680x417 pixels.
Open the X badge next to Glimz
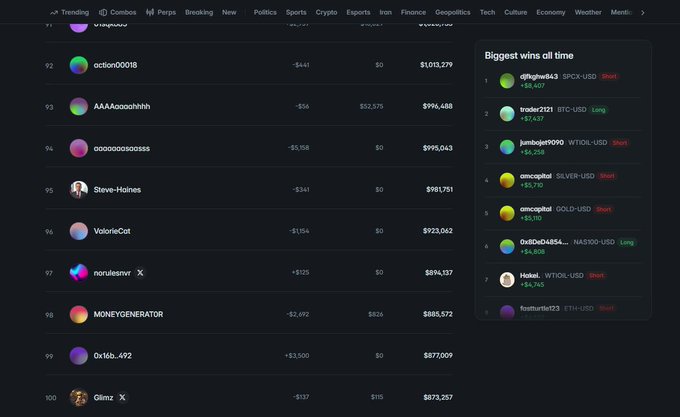[x=122, y=397]
